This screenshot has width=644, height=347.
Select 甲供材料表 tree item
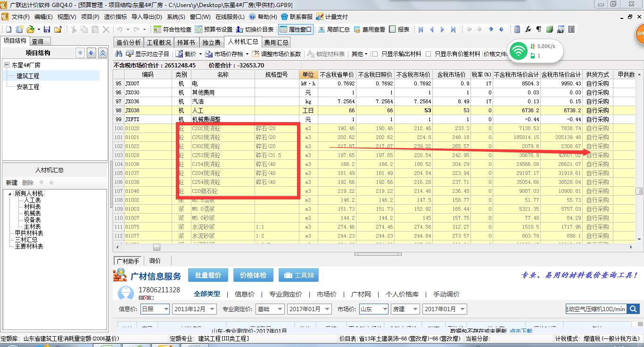[29, 233]
